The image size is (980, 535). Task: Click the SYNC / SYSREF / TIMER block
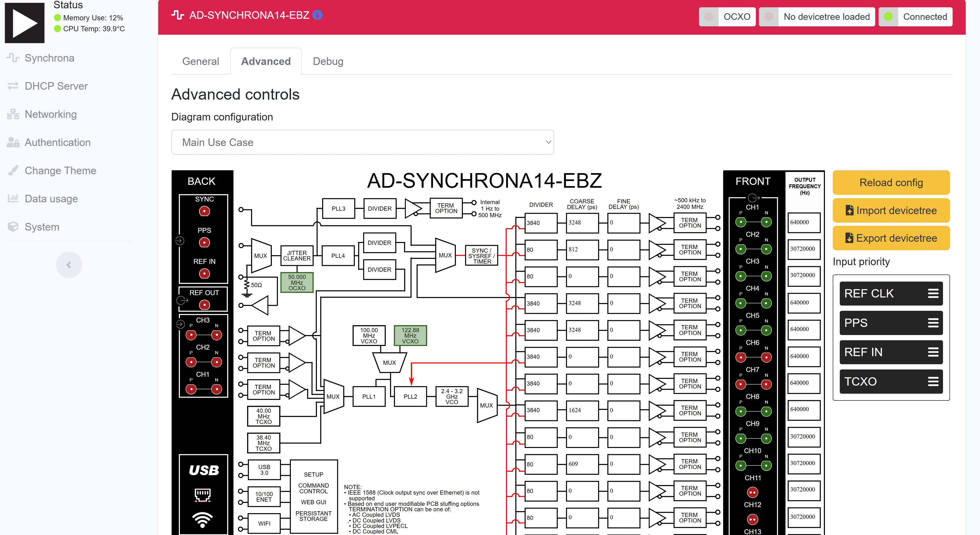tap(482, 256)
